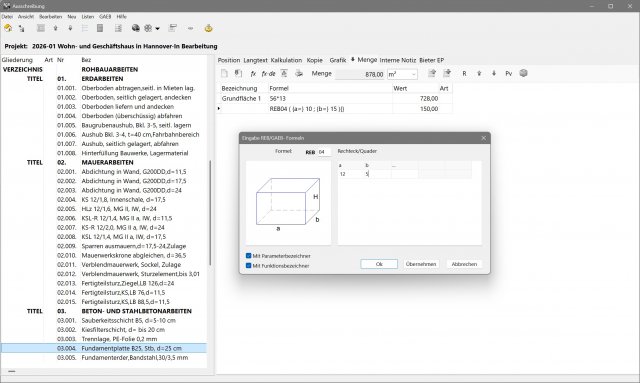The image size is (640, 383).
Task: Select the Grundfläche 1 row in the quantity table
Action: pyautogui.click(x=336, y=98)
